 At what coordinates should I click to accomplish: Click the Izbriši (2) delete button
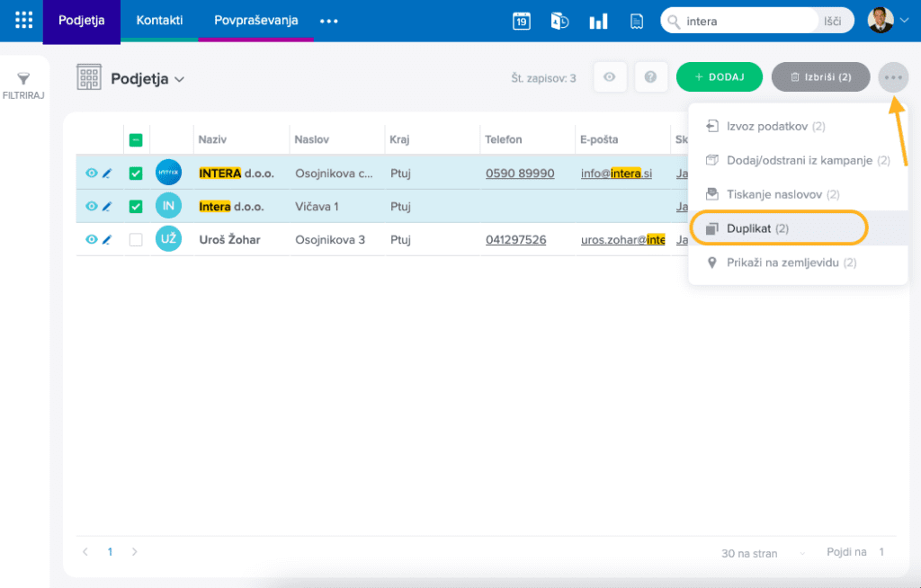820,77
